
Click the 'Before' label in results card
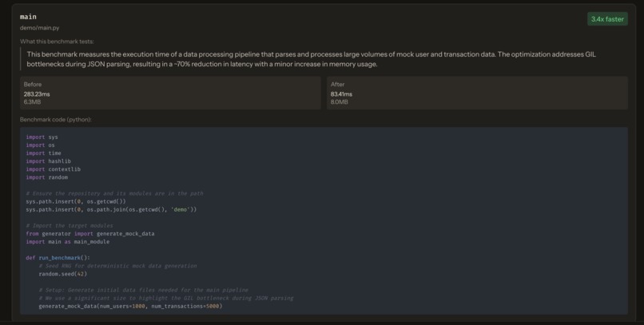(x=33, y=84)
